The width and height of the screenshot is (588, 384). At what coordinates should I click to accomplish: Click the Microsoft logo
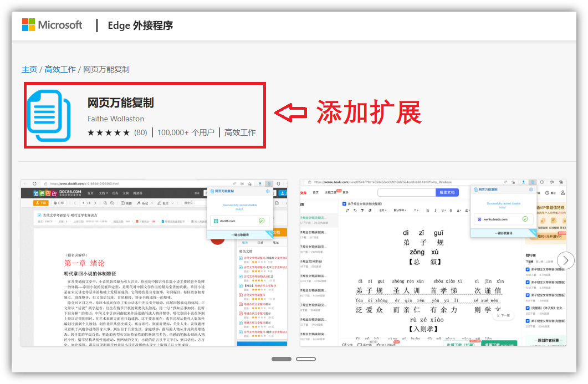click(x=52, y=25)
